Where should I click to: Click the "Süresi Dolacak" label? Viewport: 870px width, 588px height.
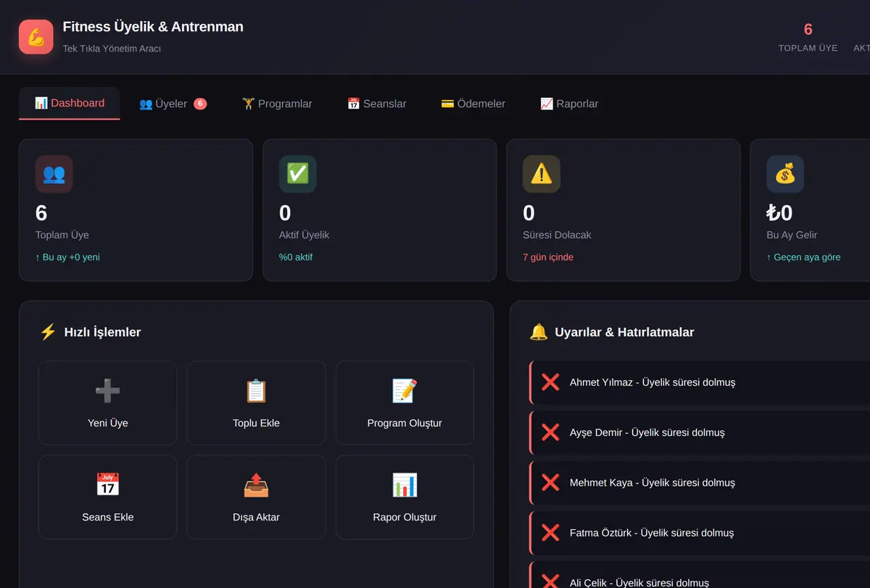click(x=557, y=235)
